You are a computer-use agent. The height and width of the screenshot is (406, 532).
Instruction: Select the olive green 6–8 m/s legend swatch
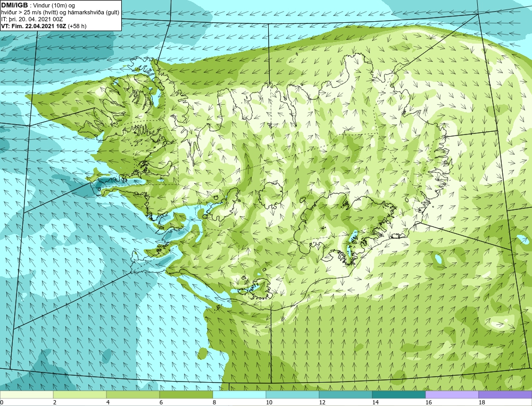coord(186,394)
